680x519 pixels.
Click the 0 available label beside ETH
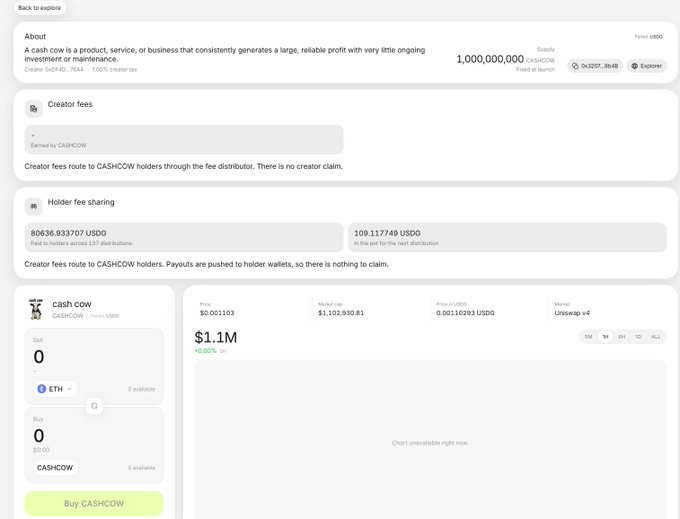tap(141, 389)
